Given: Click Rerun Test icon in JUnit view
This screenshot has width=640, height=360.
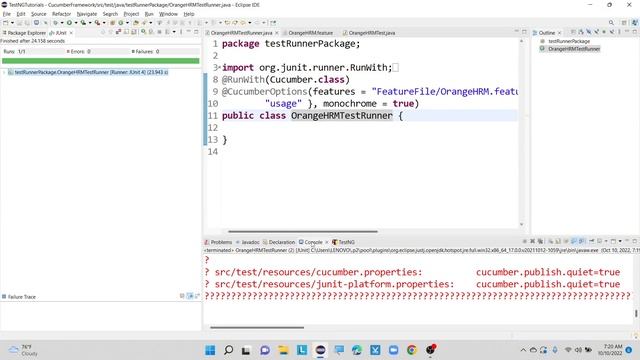Looking at the screenshot, I should pos(143,32).
